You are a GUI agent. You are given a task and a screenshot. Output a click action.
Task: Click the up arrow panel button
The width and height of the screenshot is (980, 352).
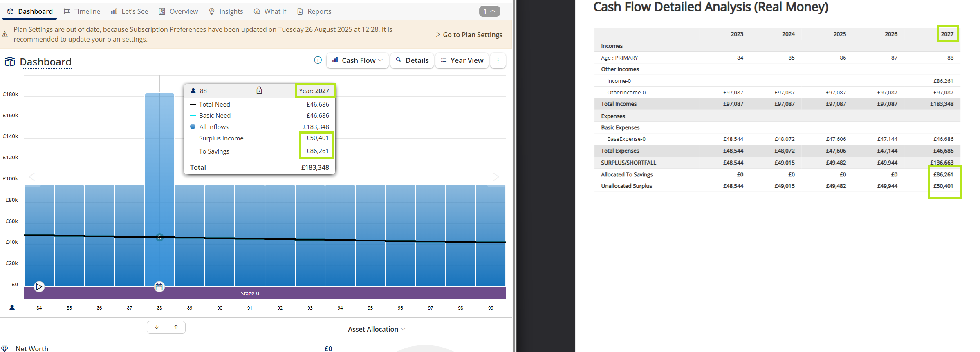[176, 327]
